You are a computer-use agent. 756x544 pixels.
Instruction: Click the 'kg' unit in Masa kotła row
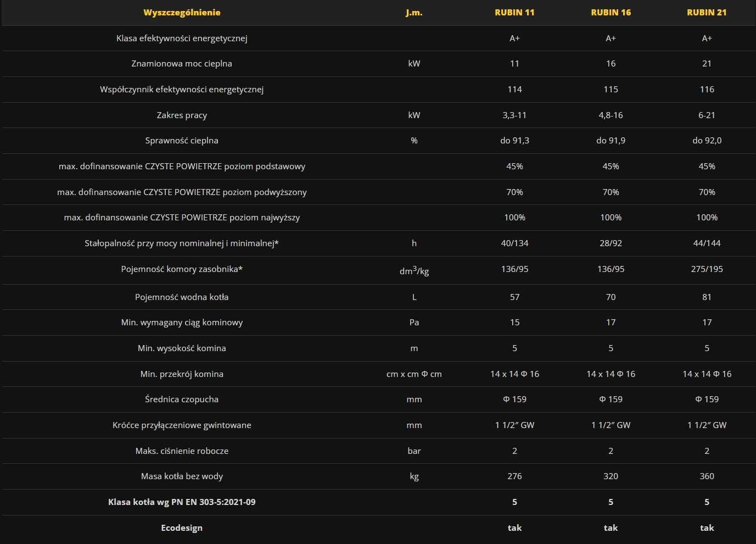(414, 477)
